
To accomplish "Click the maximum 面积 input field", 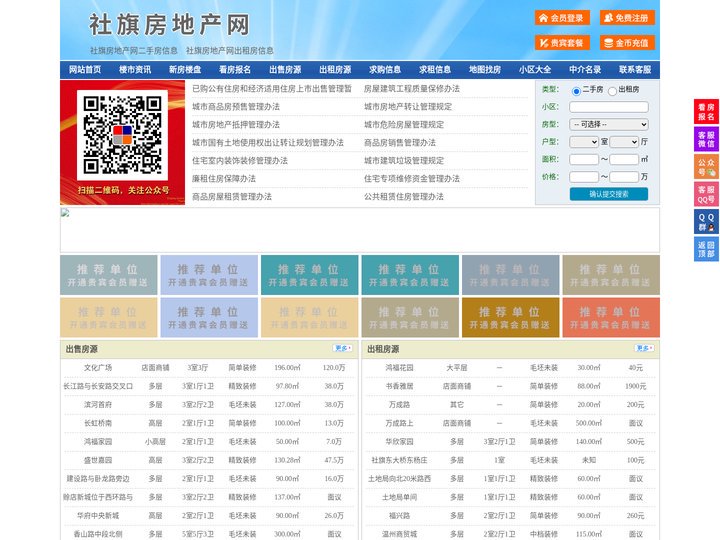I will [x=624, y=159].
